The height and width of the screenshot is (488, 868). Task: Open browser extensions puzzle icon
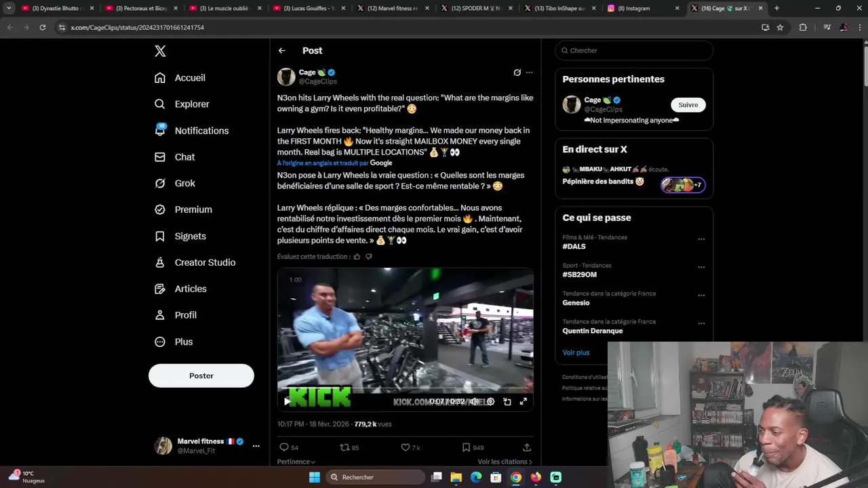pos(803,27)
